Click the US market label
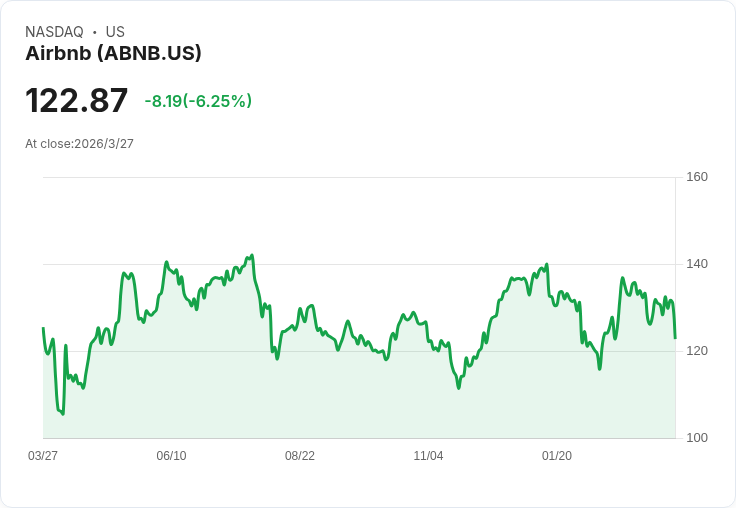This screenshot has height=508, width=736. [x=115, y=32]
